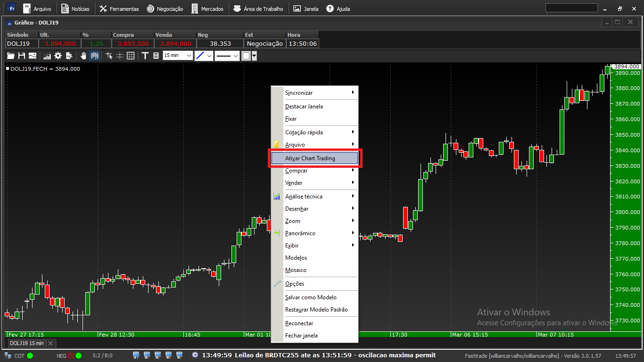Image resolution: width=644 pixels, height=362 pixels.
Task: Click the 3894.000 price scale label
Action: [x=627, y=67]
